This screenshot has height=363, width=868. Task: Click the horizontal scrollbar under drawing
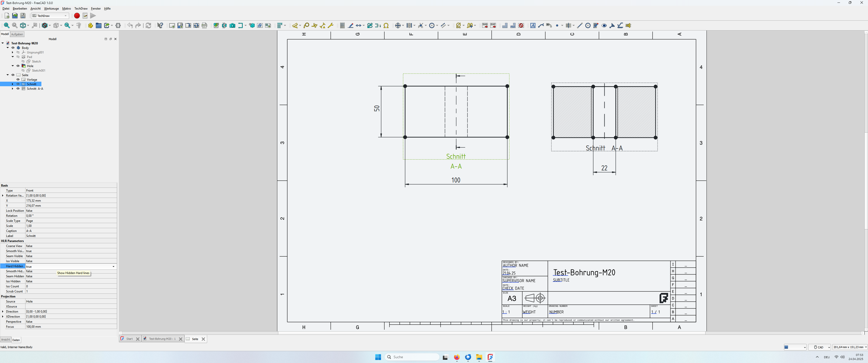pos(492,333)
